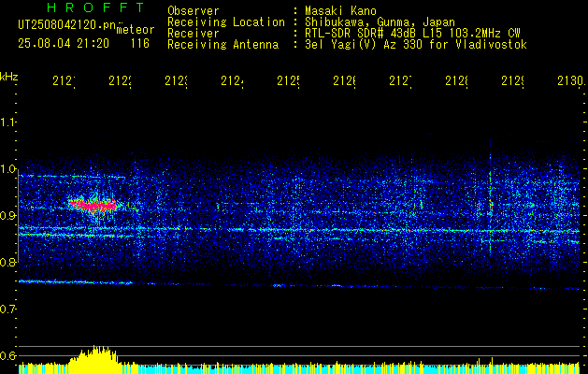588x374 pixels.
Task: Click the 2130 time axis label
Action: [x=571, y=81]
